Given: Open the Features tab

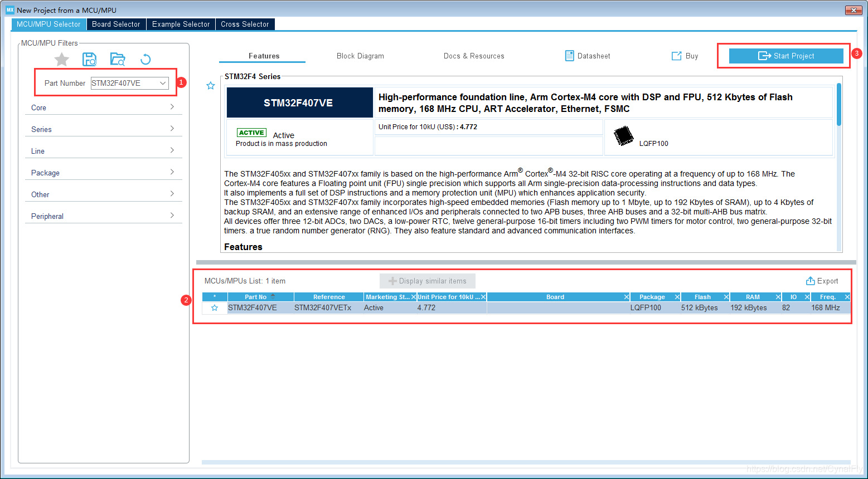Looking at the screenshot, I should [x=264, y=56].
